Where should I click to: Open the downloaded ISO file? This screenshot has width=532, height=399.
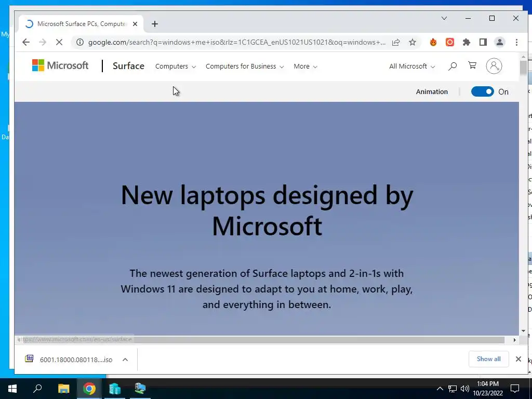(x=69, y=360)
